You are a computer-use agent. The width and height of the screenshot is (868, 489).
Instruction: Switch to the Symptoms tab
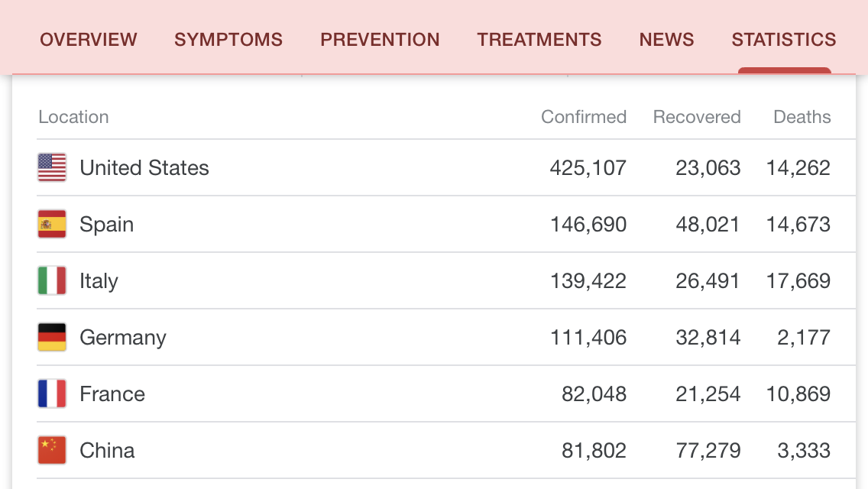click(228, 40)
